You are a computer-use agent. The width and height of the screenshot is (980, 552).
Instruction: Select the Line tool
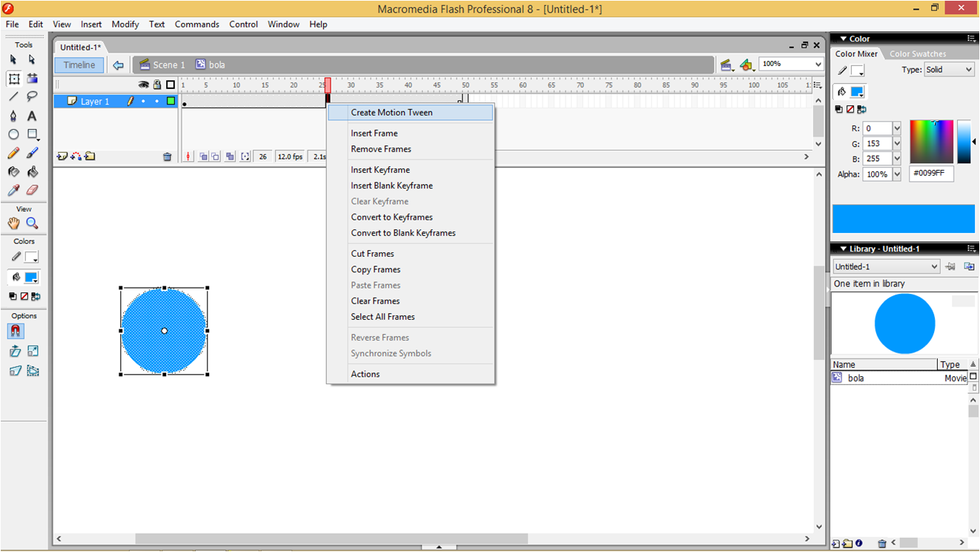click(13, 96)
